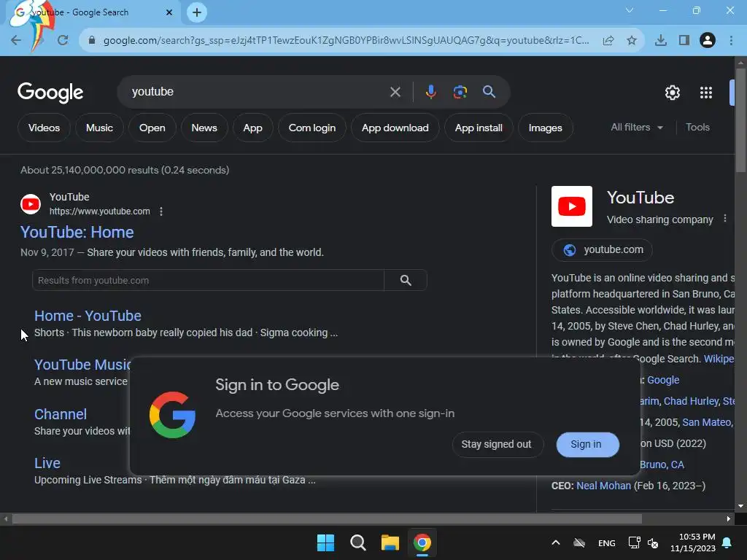Open the Neal Mohan CEO link
Image resolution: width=747 pixels, height=560 pixels.
point(603,486)
